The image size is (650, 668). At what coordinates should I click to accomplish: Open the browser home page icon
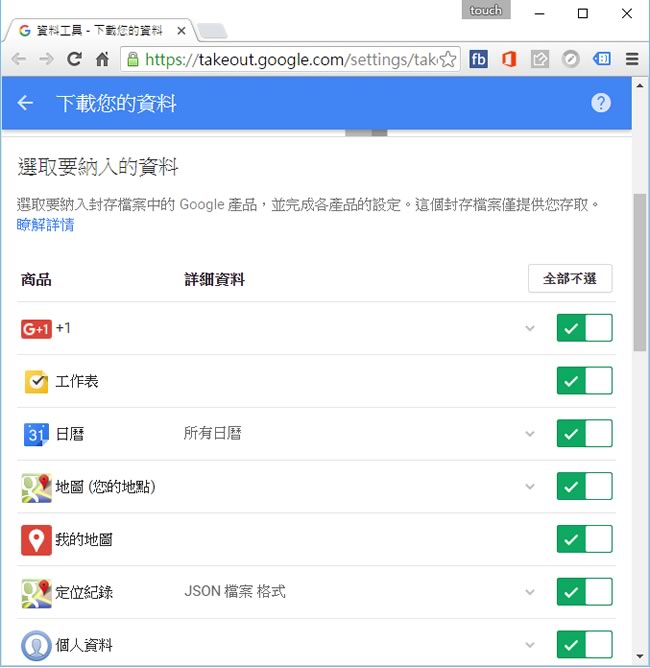click(102, 59)
